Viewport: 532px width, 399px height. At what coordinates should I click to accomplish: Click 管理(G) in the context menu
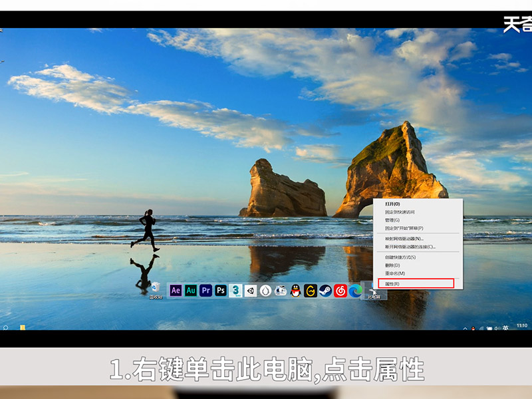392,220
